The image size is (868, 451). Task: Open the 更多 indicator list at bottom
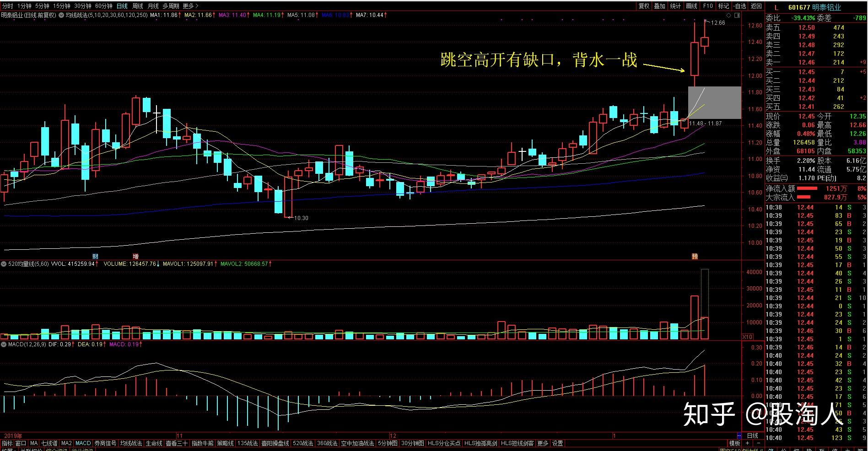543,443
